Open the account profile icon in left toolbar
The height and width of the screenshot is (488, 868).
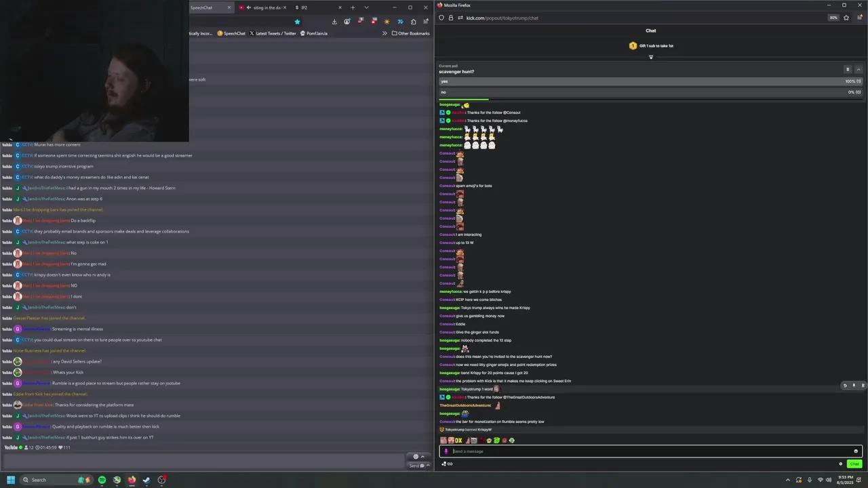(x=347, y=22)
